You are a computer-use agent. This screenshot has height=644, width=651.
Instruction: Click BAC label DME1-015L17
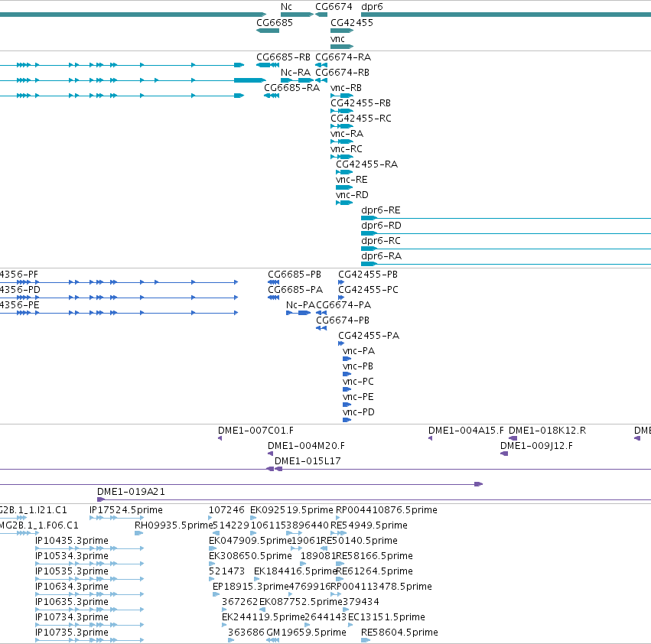coord(308,461)
